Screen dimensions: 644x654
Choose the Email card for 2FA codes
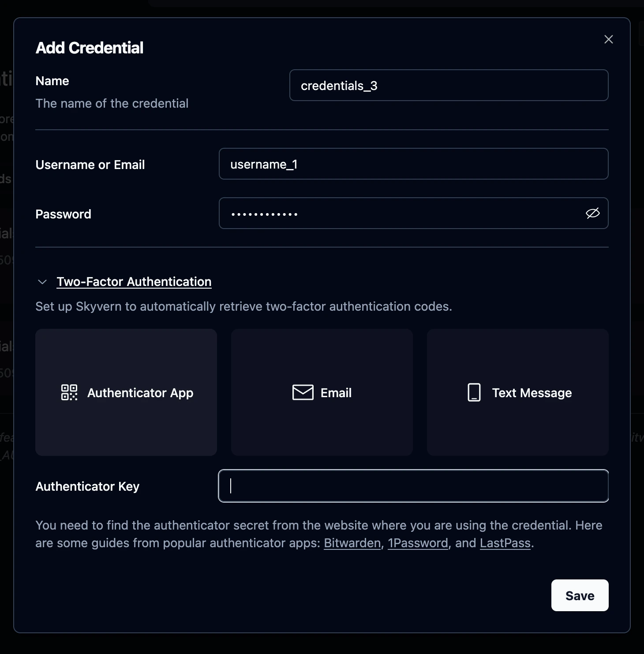[322, 392]
